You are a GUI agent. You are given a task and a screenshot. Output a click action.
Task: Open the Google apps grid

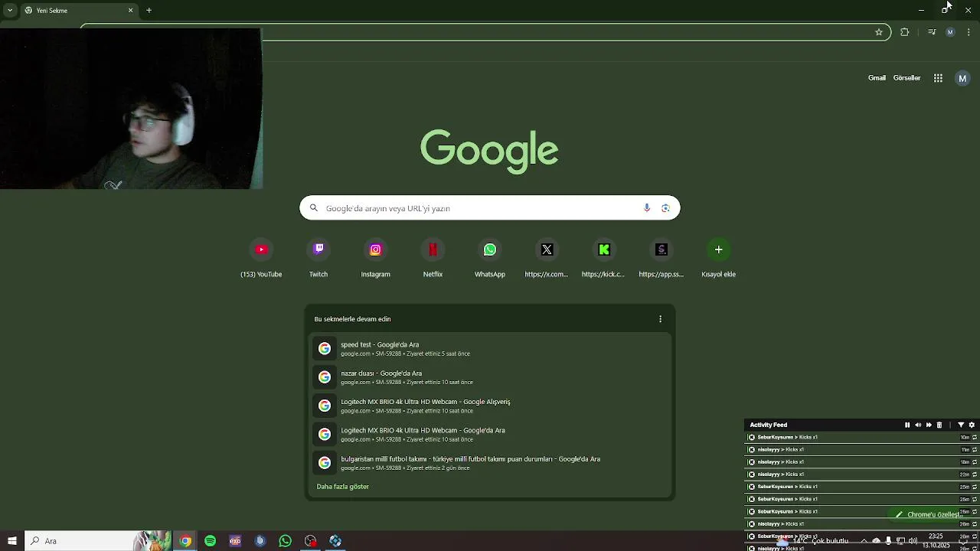point(938,78)
